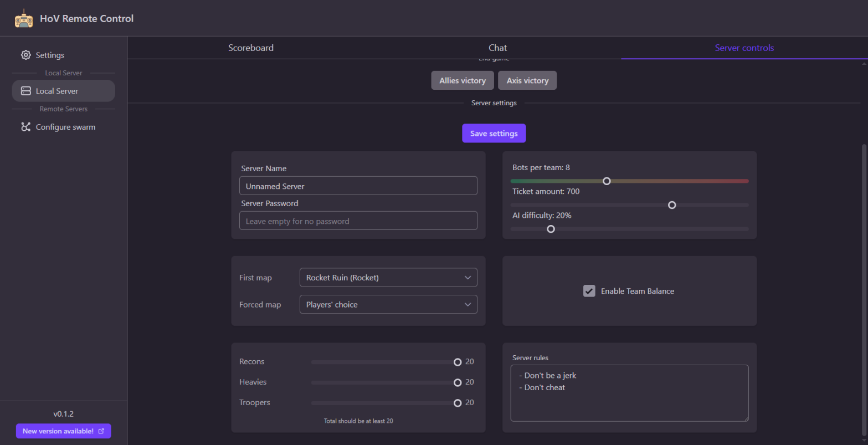Click the Troopers value 20
Screen dimensions: 868x445
470,402
